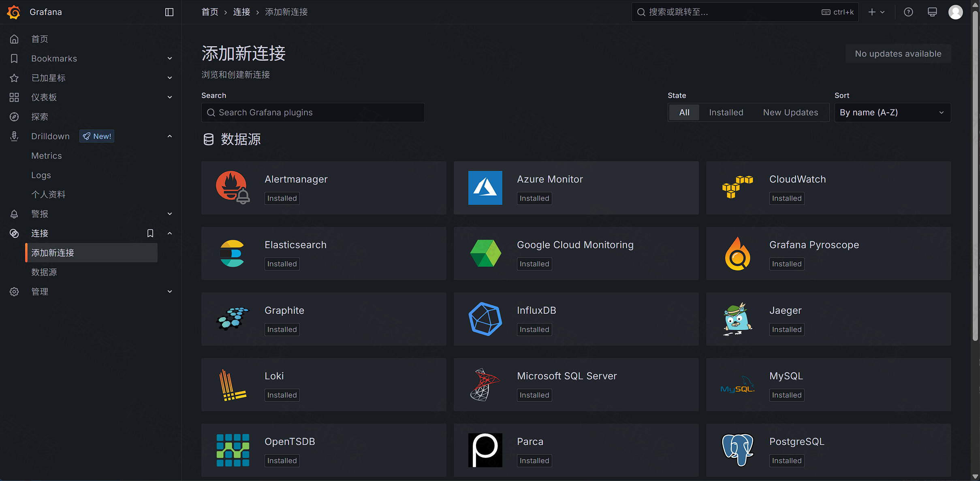The image size is (980, 481).
Task: Open 数据源 in the sidebar
Action: click(x=44, y=272)
